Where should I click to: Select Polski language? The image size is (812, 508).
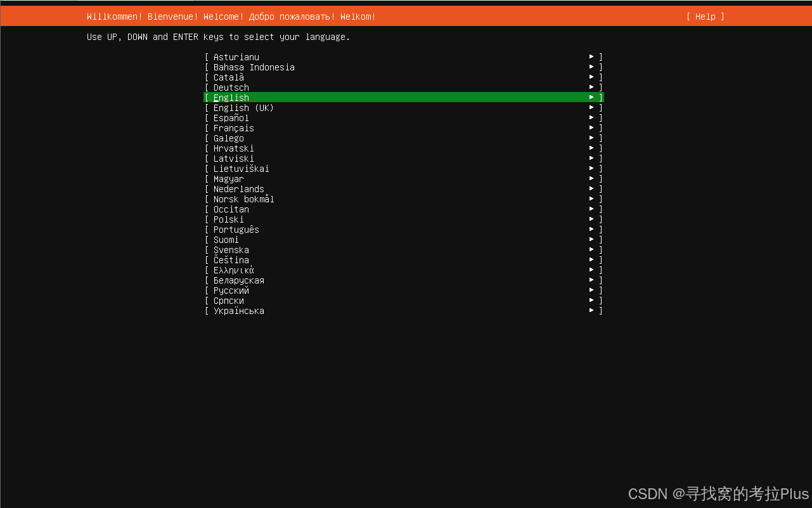(404, 219)
